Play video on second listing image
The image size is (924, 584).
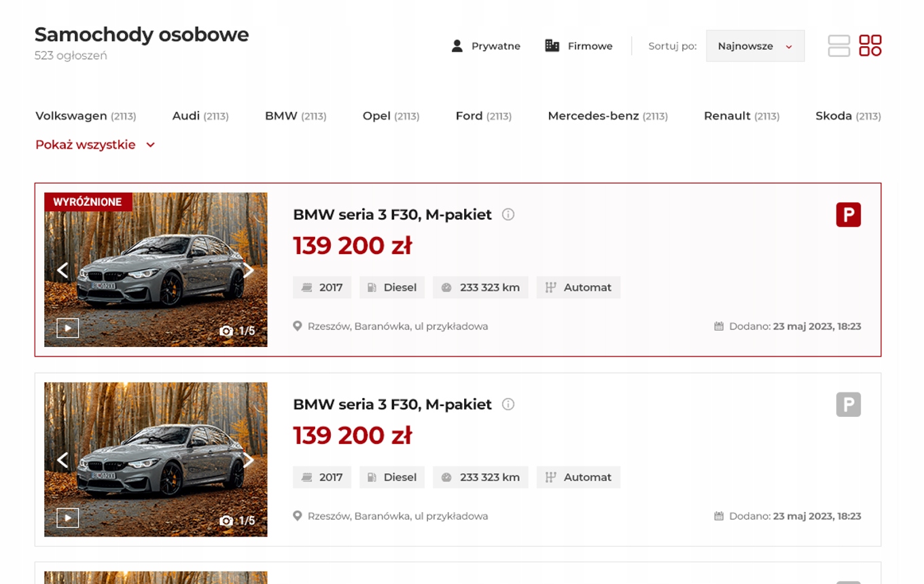[x=67, y=519]
